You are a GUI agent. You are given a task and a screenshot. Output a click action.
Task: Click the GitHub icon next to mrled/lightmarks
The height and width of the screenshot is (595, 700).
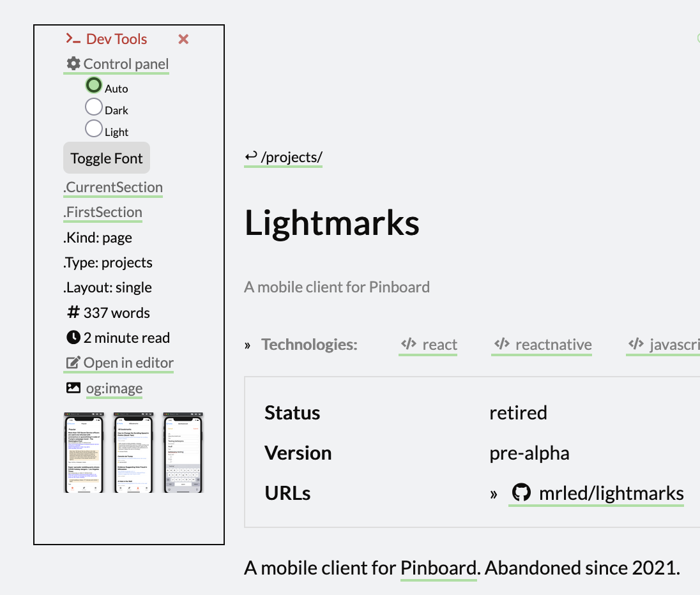pos(521,493)
